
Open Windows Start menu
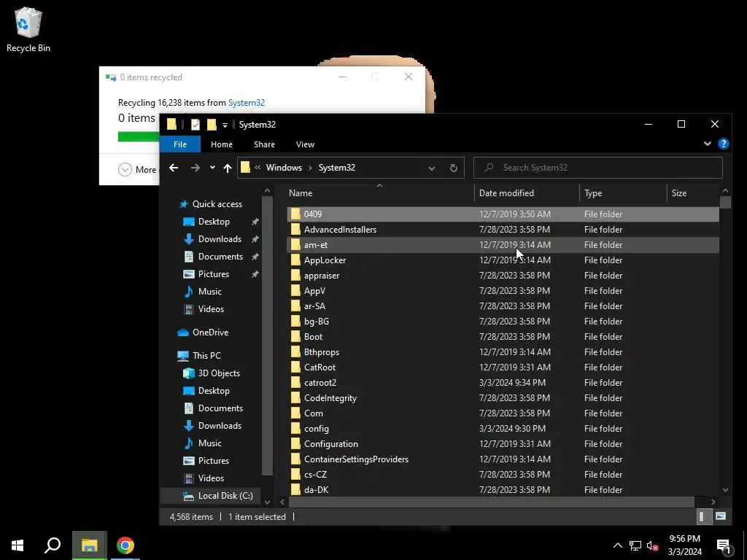18,545
